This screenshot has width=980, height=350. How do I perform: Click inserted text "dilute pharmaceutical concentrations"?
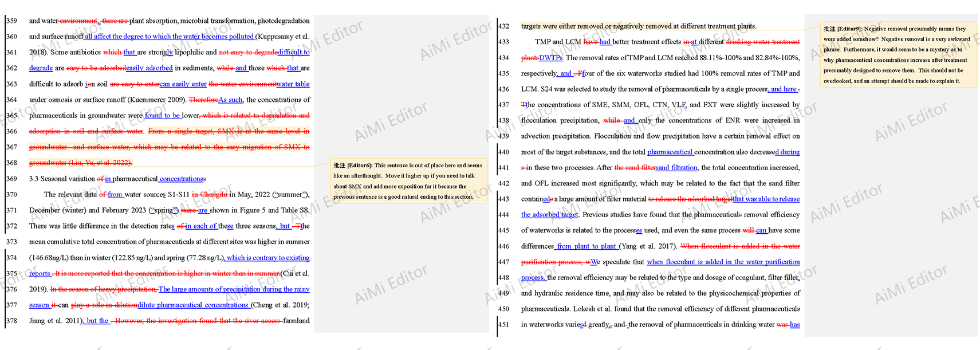click(x=193, y=305)
